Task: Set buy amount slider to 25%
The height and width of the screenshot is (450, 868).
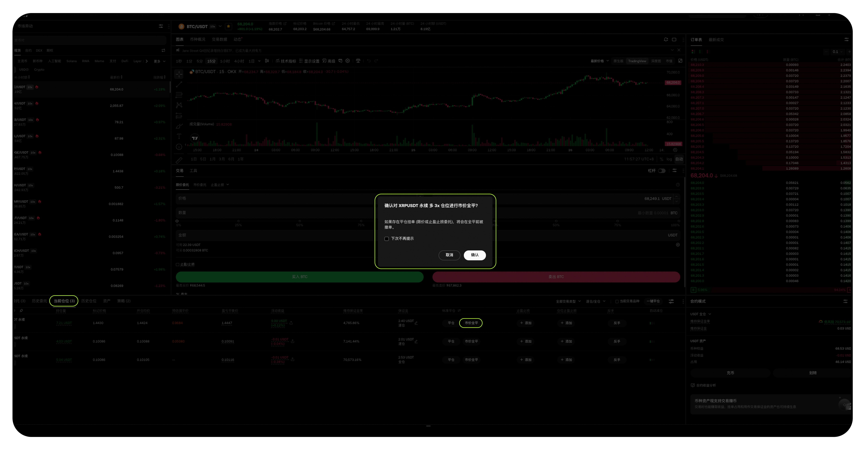Action: click(x=238, y=221)
